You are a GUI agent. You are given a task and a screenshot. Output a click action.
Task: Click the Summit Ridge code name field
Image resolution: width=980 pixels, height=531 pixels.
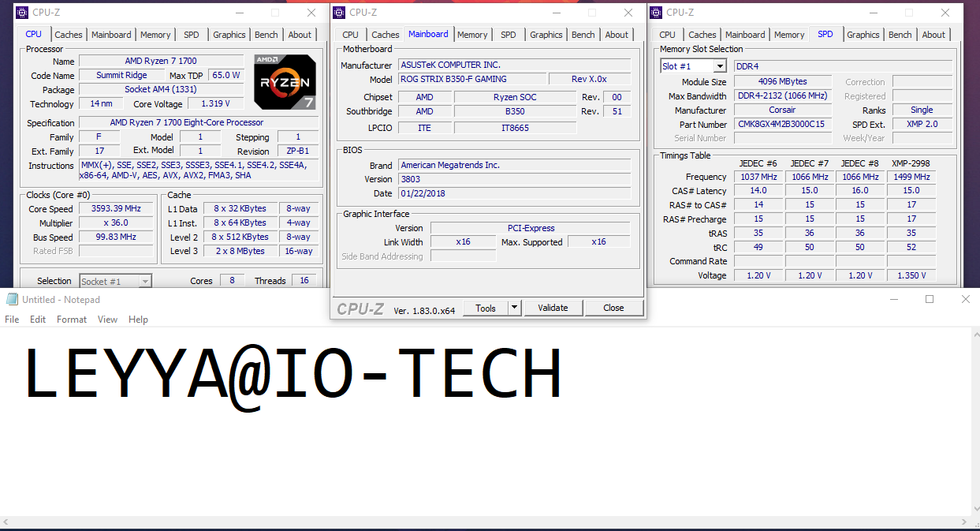pyautogui.click(x=121, y=76)
